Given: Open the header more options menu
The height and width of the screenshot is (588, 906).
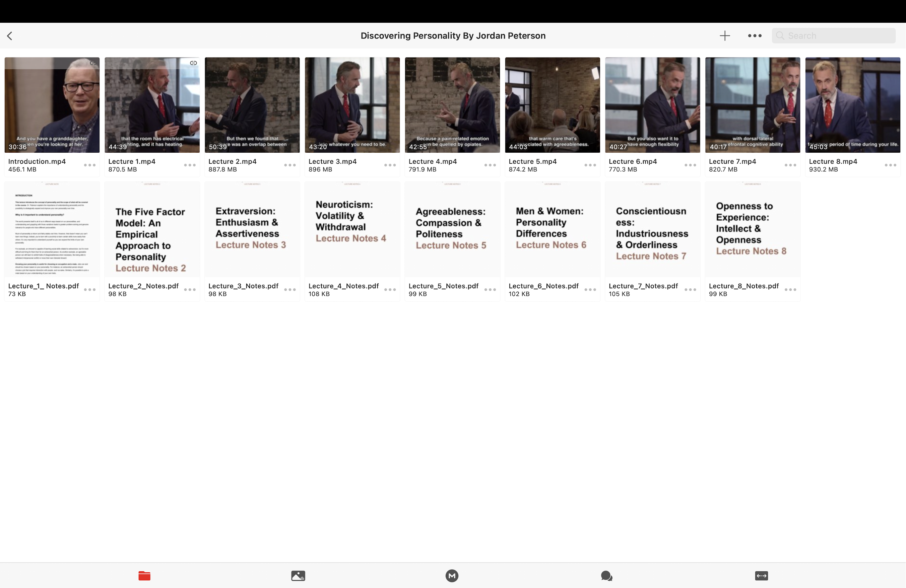Looking at the screenshot, I should pos(755,36).
